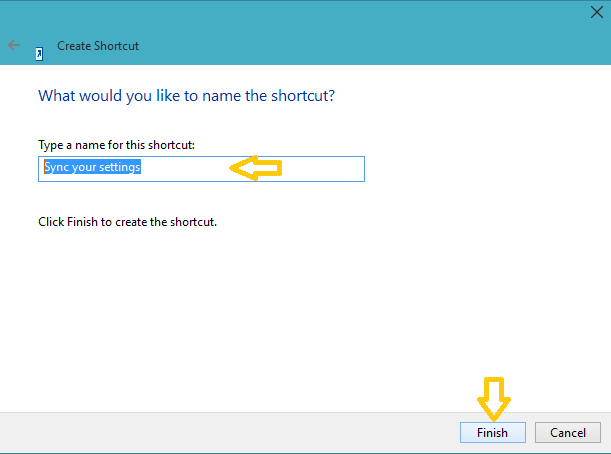Click blank space between heading and label

point(187,122)
